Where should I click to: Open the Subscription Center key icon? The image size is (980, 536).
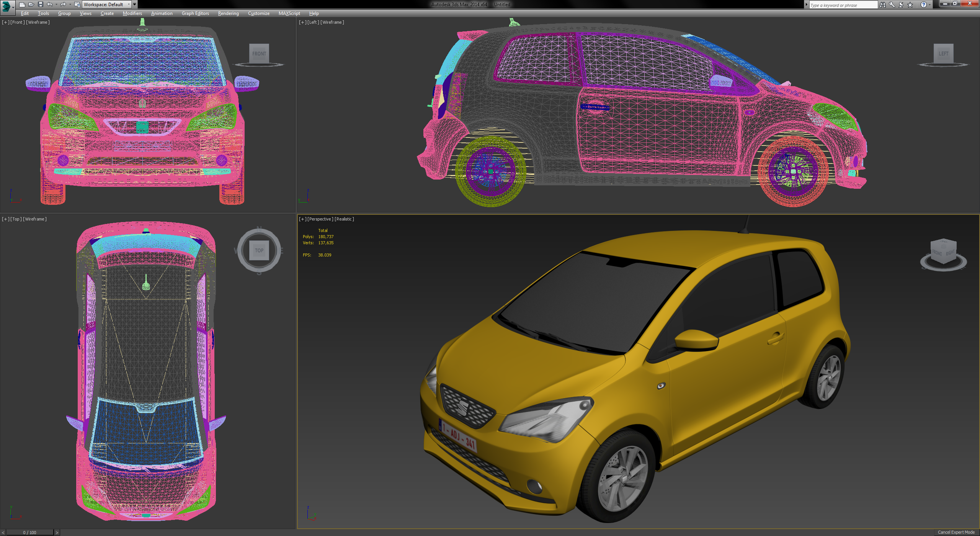click(892, 5)
